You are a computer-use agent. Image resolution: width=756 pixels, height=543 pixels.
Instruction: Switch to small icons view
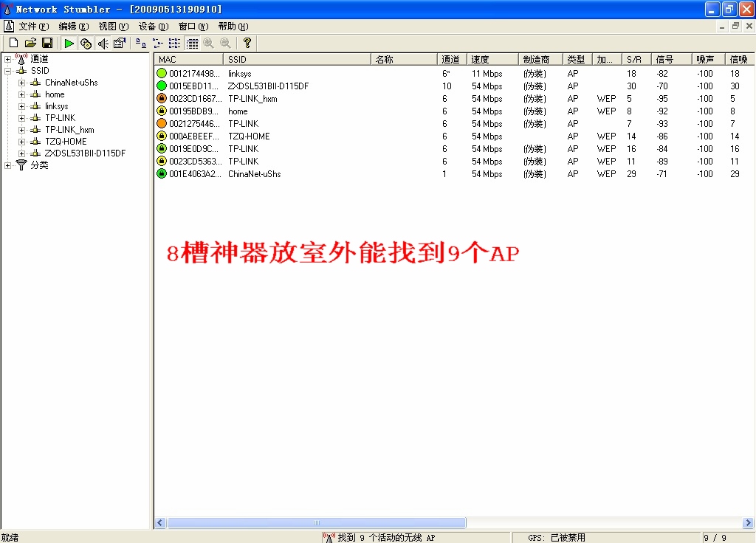[x=158, y=44]
